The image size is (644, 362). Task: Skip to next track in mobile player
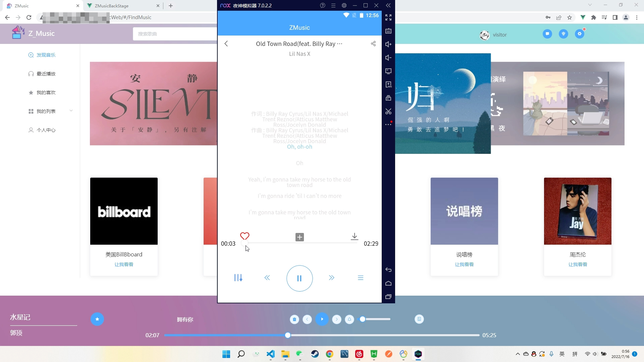pyautogui.click(x=331, y=278)
